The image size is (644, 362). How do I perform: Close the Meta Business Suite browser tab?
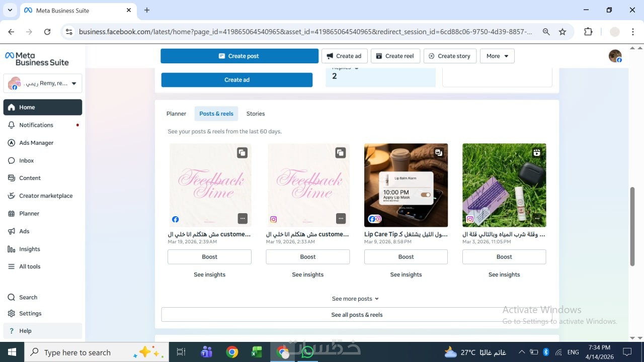(129, 10)
